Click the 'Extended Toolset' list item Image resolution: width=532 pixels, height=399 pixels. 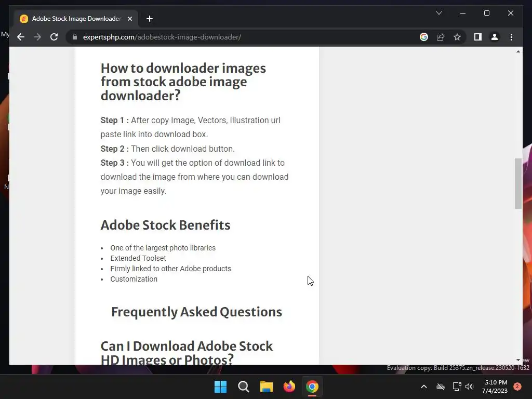click(x=138, y=258)
